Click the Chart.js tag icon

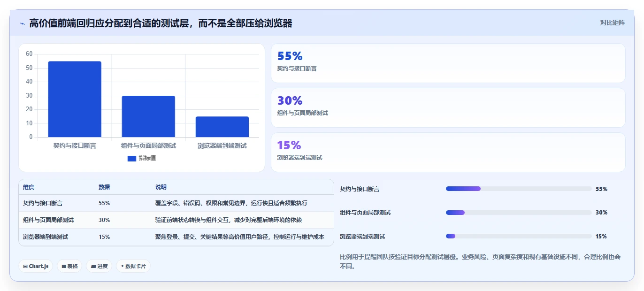pos(25,266)
